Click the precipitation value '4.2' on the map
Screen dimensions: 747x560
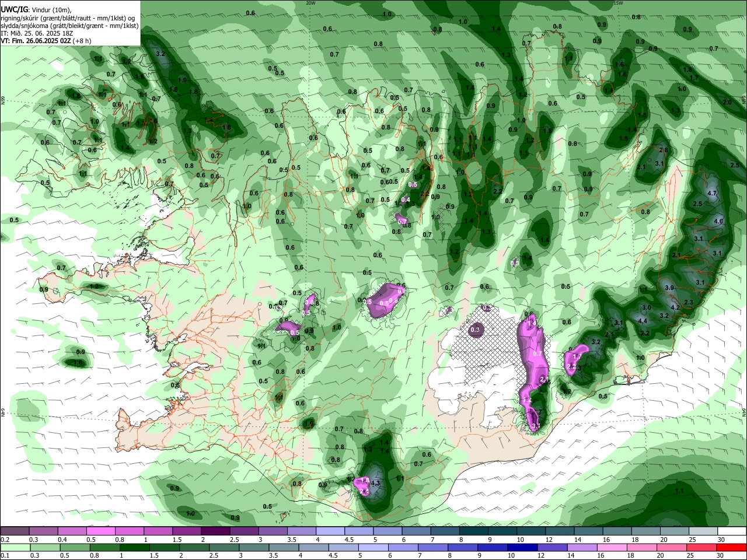(x=675, y=307)
